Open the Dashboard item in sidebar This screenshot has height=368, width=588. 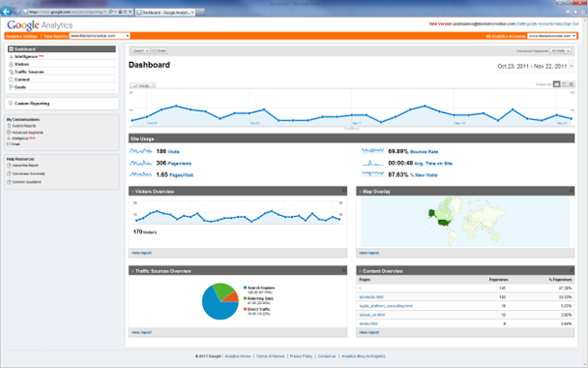pyautogui.click(x=62, y=49)
